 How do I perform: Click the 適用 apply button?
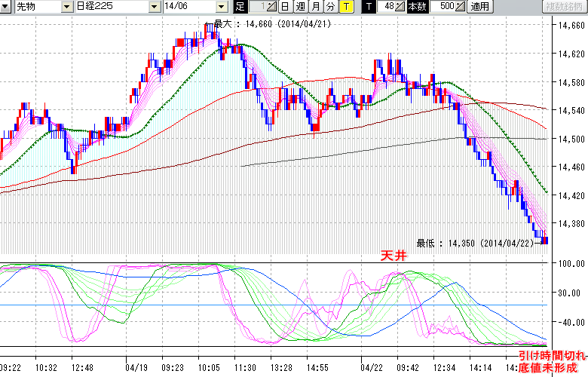pyautogui.click(x=479, y=7)
